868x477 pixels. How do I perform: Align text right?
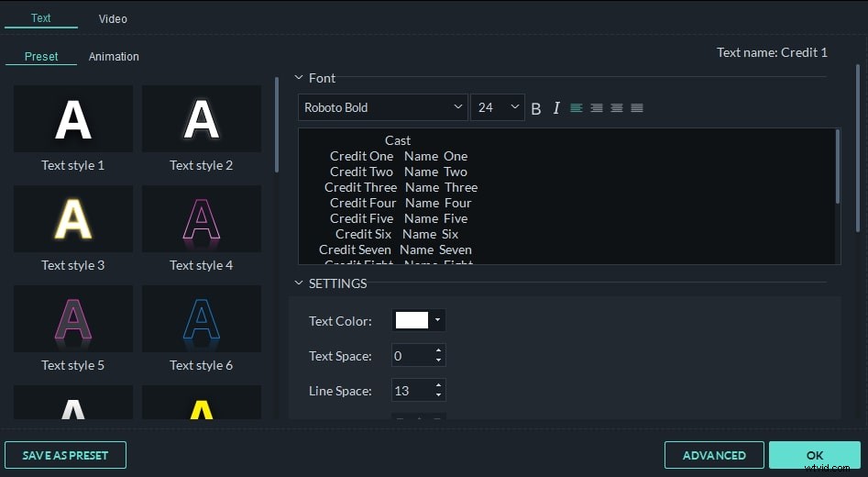[596, 108]
